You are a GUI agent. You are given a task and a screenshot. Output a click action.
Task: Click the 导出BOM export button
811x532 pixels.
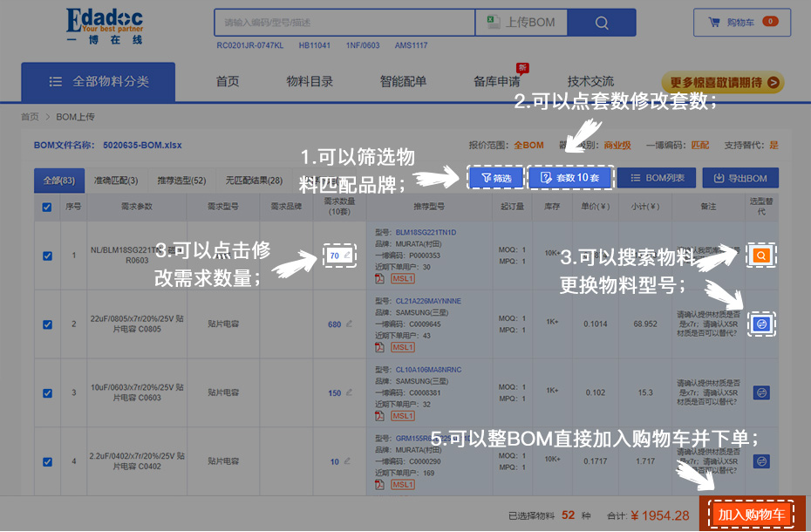point(740,178)
